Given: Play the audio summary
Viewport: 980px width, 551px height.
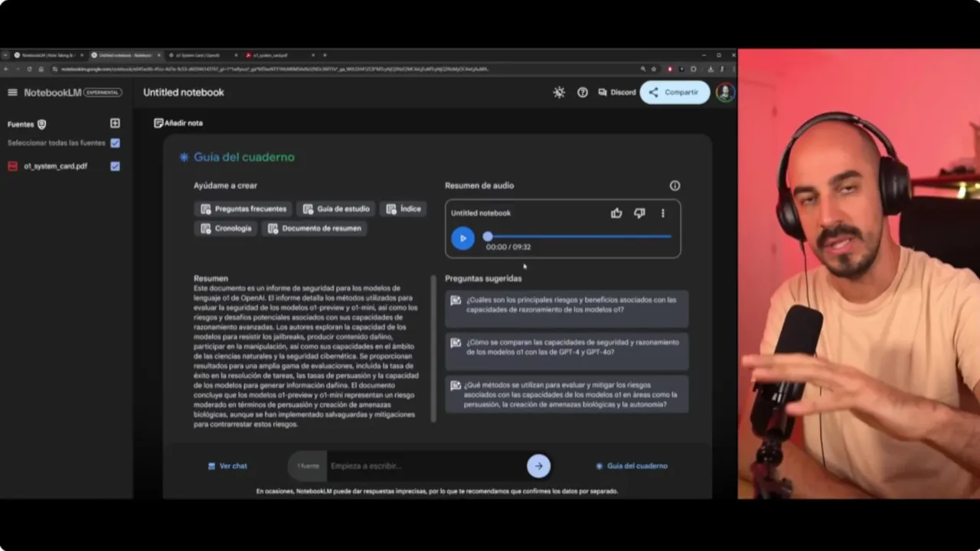Looking at the screenshot, I should tap(462, 238).
